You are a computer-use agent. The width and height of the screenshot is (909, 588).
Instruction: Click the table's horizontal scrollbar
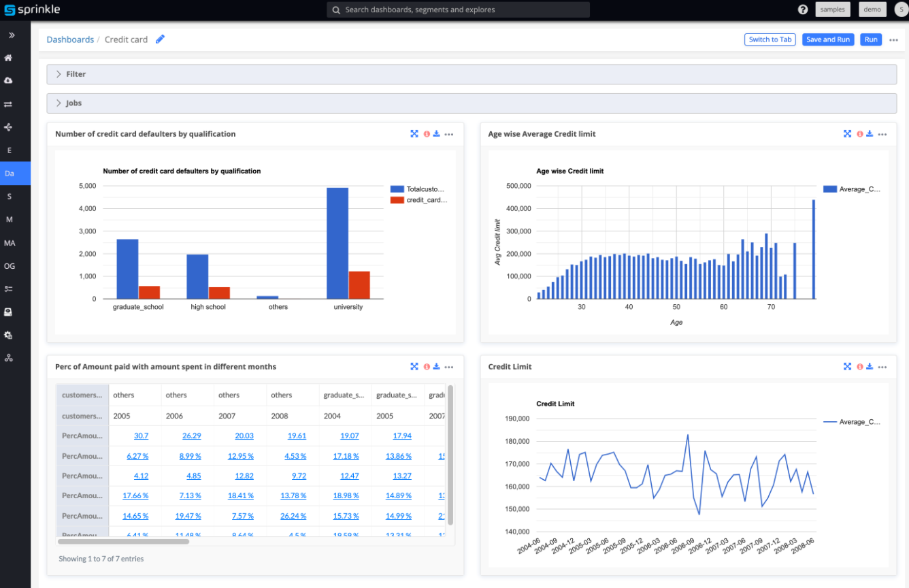click(x=123, y=542)
